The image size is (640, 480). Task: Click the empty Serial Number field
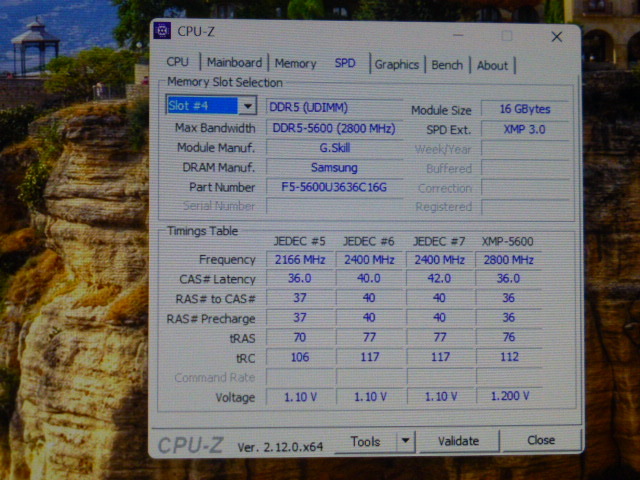[x=334, y=206]
